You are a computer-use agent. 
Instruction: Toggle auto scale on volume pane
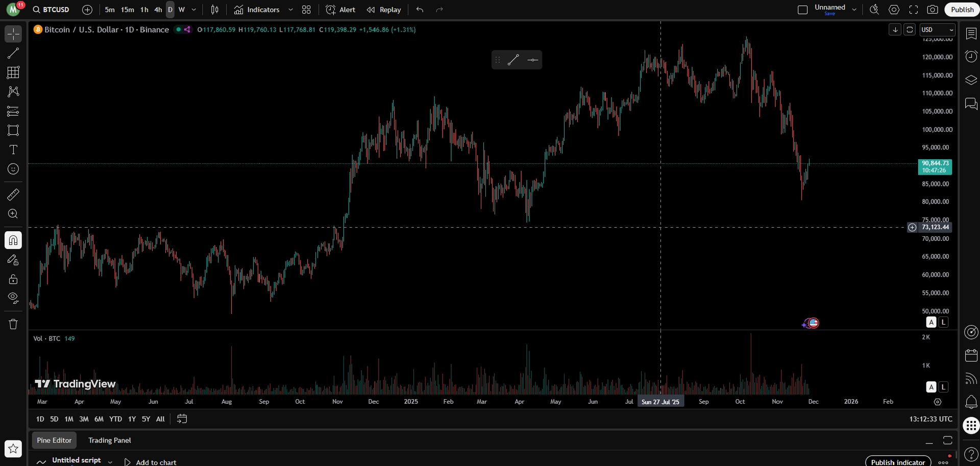click(x=932, y=387)
